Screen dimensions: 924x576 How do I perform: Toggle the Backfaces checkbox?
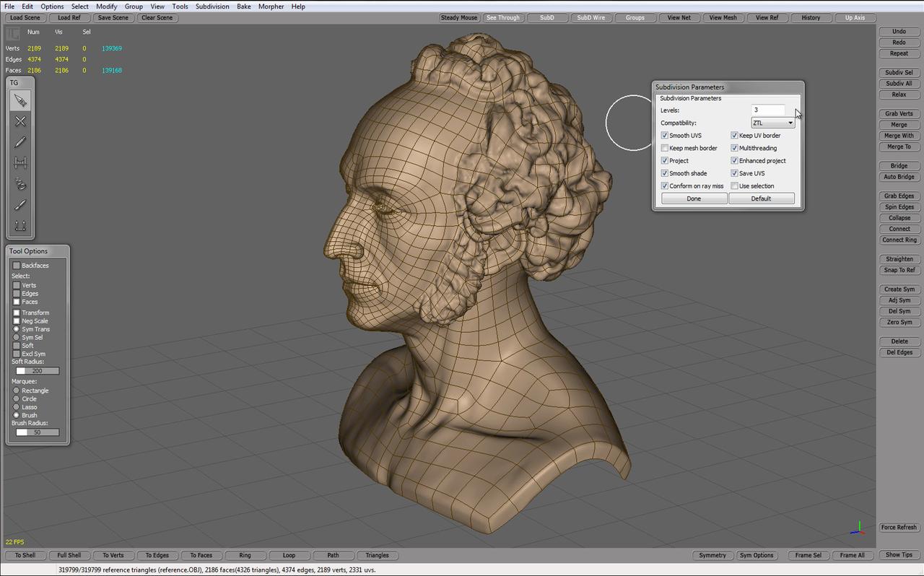coord(17,266)
